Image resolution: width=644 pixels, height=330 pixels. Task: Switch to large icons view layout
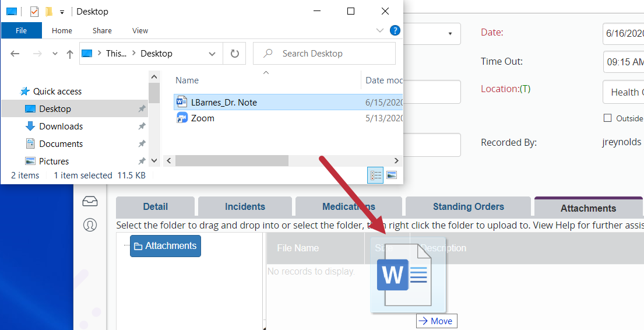tap(392, 175)
